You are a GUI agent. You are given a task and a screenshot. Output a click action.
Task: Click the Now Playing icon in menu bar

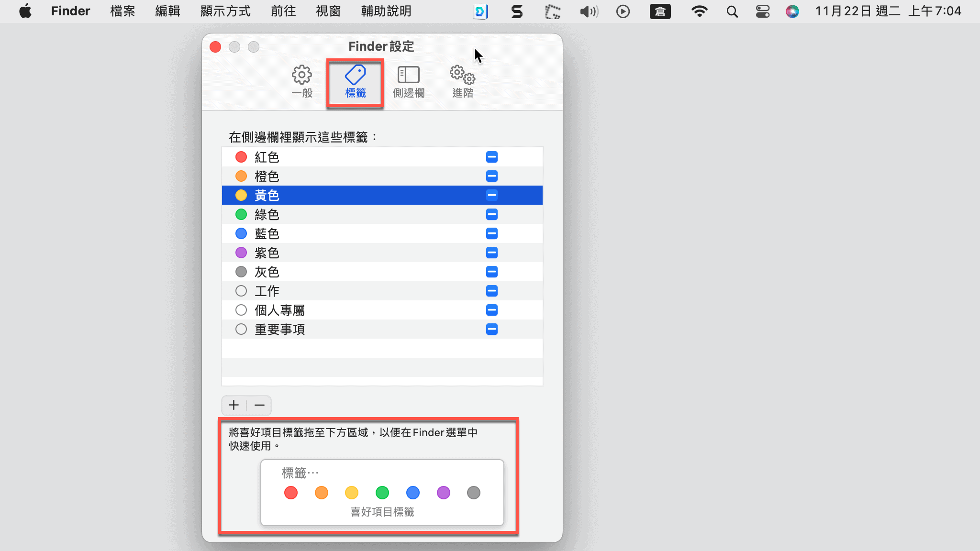623,11
